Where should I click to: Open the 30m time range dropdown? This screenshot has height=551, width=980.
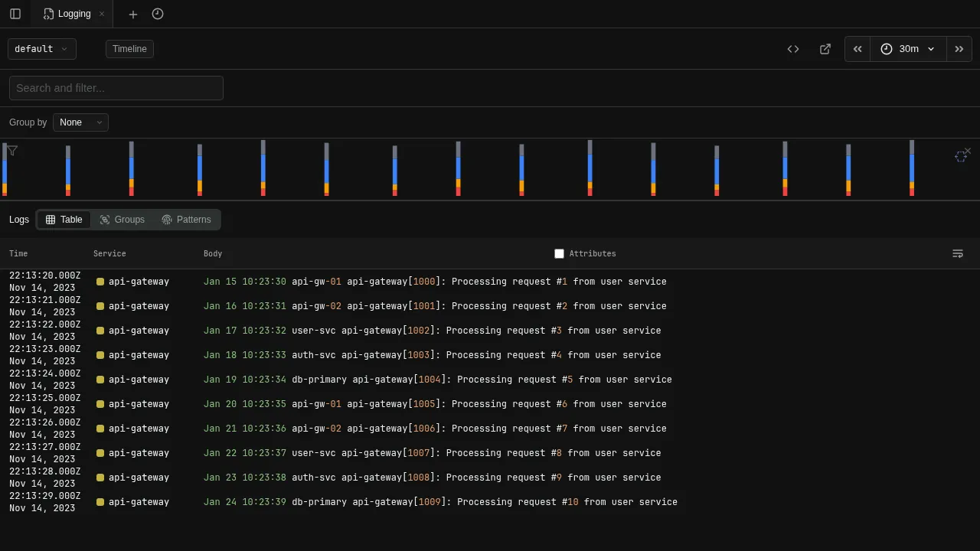[x=908, y=49]
